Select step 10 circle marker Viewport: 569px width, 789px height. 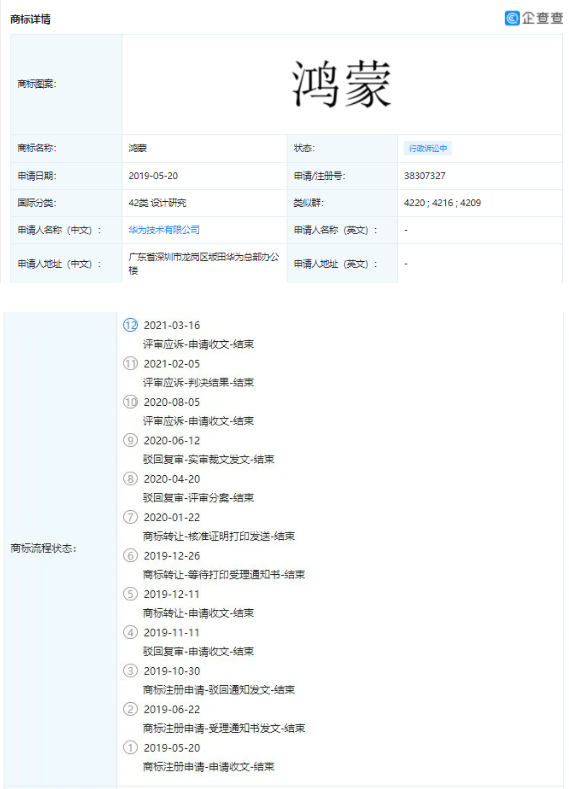click(x=130, y=402)
